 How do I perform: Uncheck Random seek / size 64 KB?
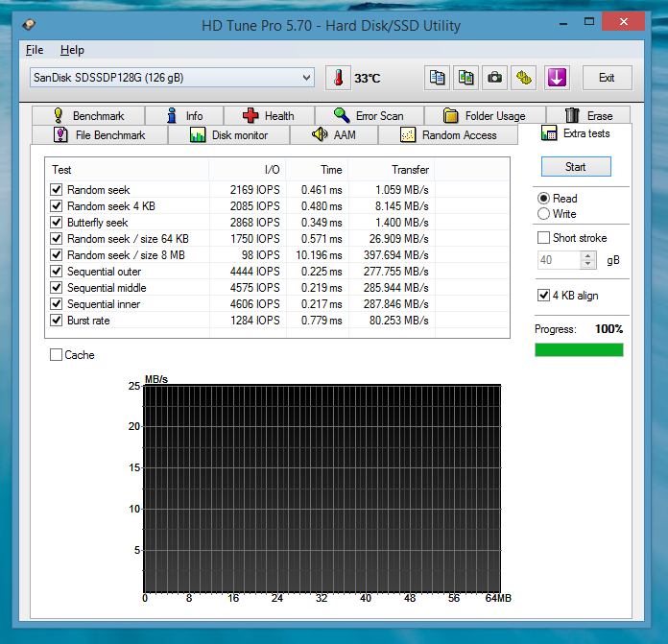tap(57, 239)
